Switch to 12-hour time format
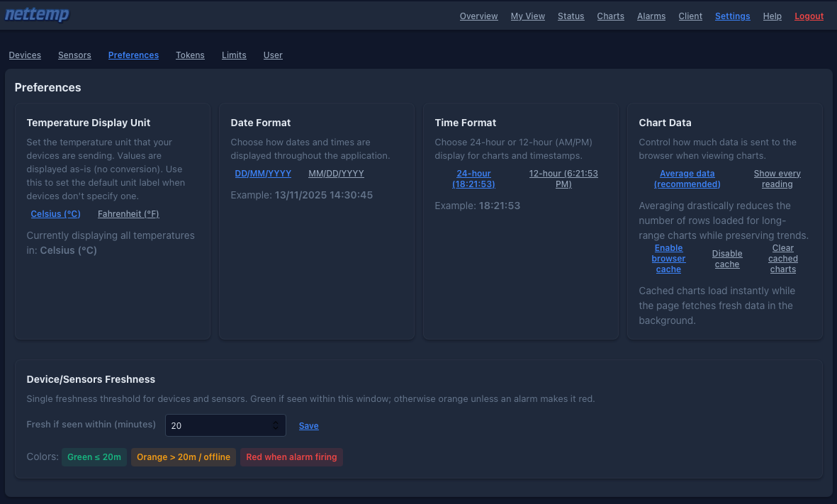837x504 pixels. pyautogui.click(x=563, y=179)
